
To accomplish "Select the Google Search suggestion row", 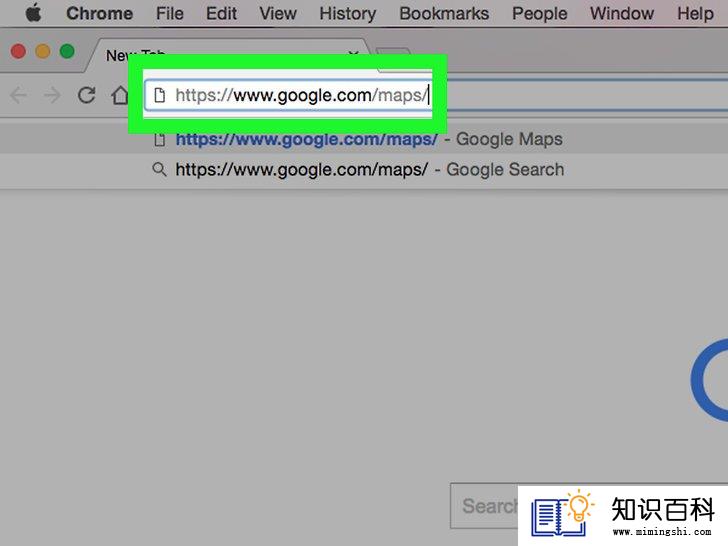I will click(x=364, y=169).
